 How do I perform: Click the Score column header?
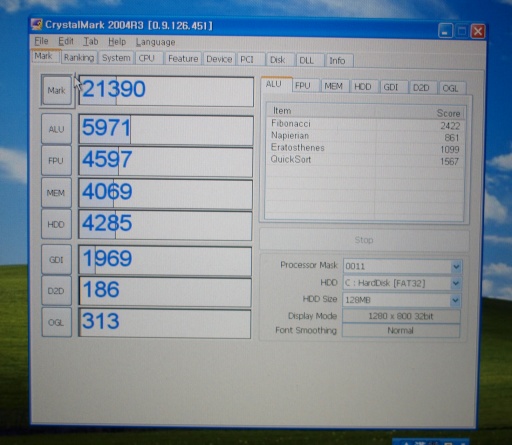pyautogui.click(x=420, y=113)
